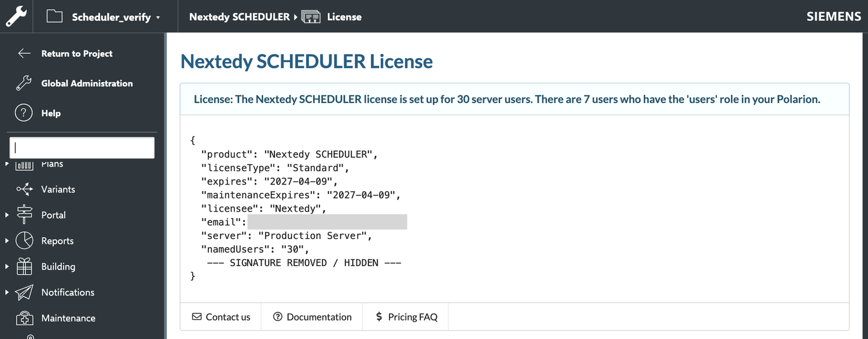The image size is (868, 339).
Task: Click the "email" line
Action: point(304,222)
